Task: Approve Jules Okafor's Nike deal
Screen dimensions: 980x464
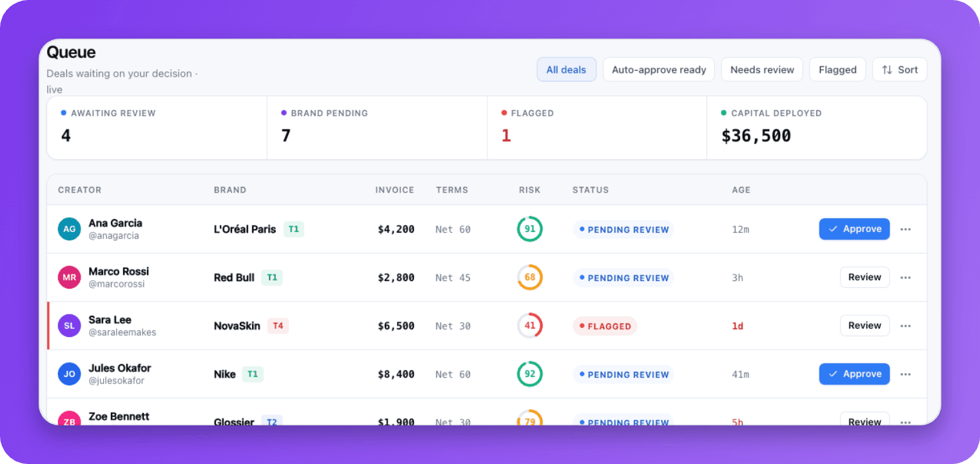Action: click(854, 374)
